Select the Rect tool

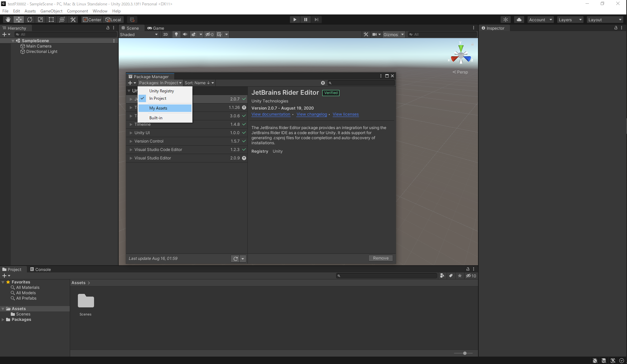pos(51,20)
